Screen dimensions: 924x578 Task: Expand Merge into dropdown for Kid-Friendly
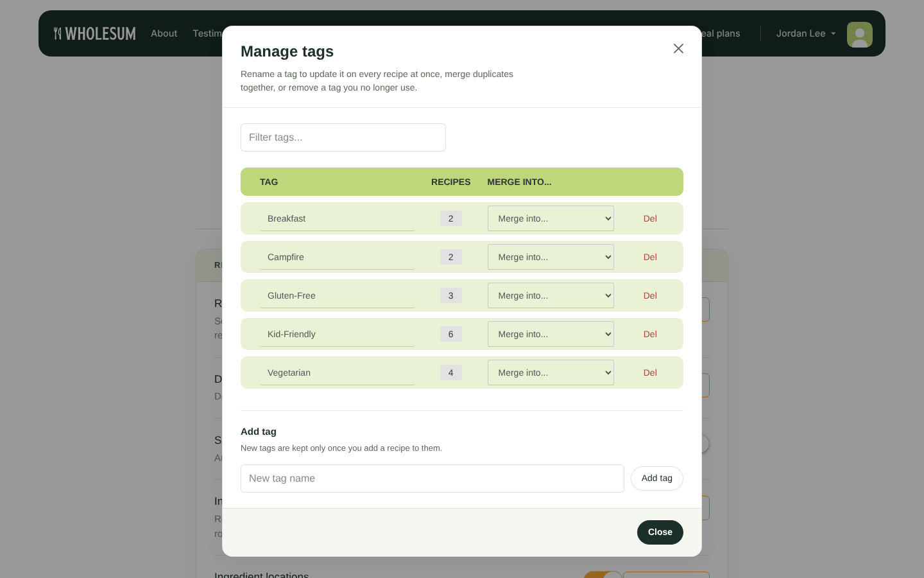click(x=551, y=334)
